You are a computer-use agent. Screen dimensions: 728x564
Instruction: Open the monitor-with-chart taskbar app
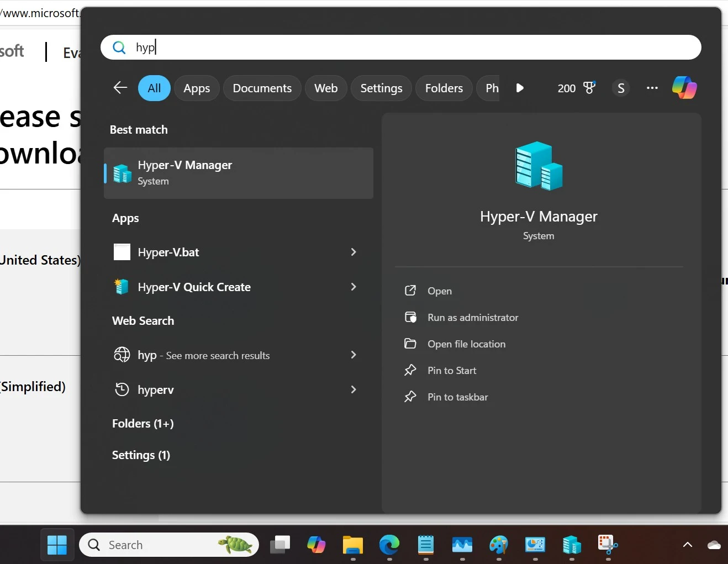(535, 545)
